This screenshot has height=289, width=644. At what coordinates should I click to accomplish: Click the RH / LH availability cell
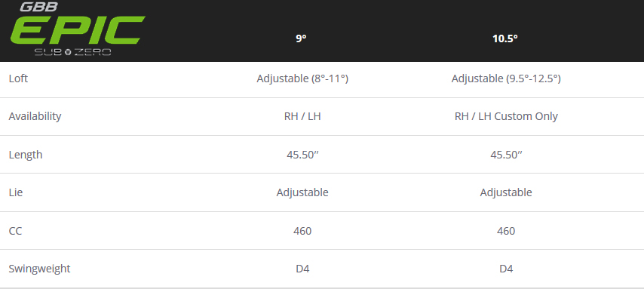coord(302,116)
